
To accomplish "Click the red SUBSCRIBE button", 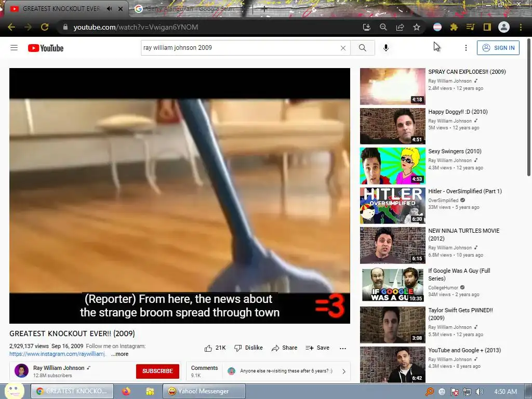I will tap(157, 371).
